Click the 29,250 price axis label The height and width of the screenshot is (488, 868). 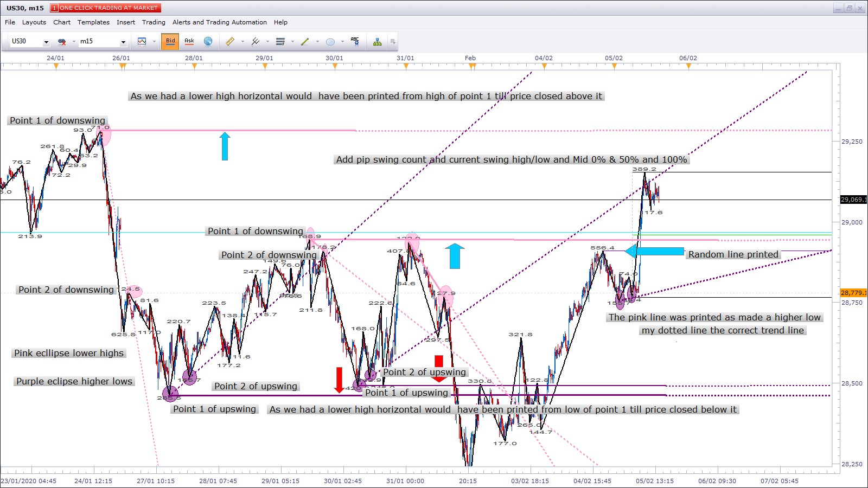coord(852,142)
